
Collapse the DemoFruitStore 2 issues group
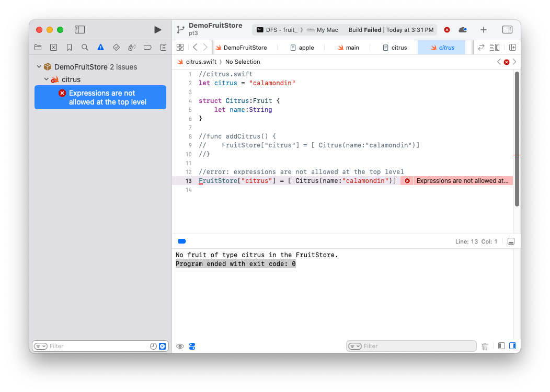click(x=39, y=66)
